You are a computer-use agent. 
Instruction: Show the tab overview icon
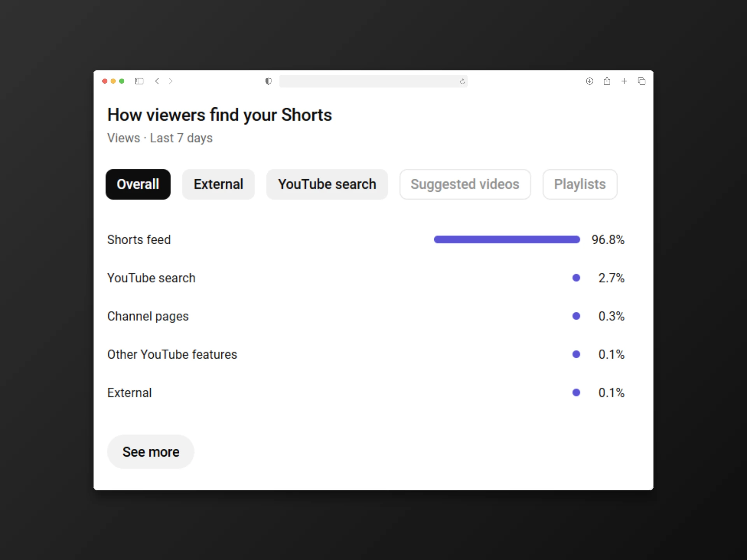pos(642,81)
